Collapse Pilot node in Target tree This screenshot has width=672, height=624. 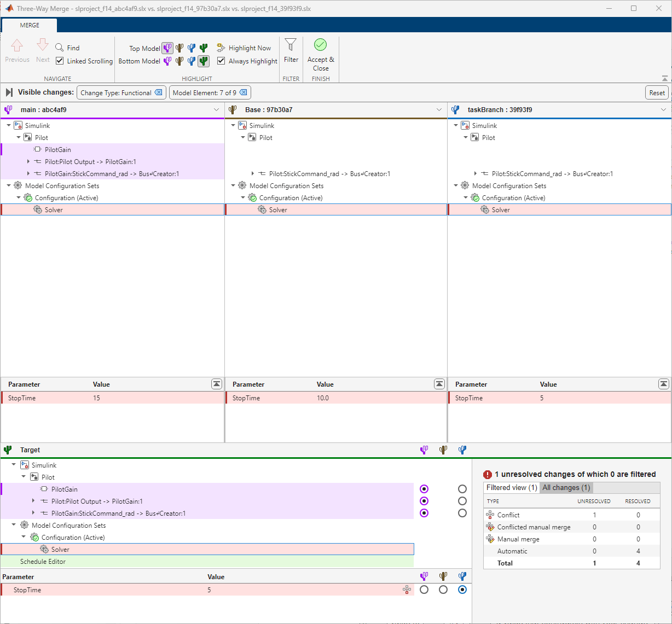24,477
